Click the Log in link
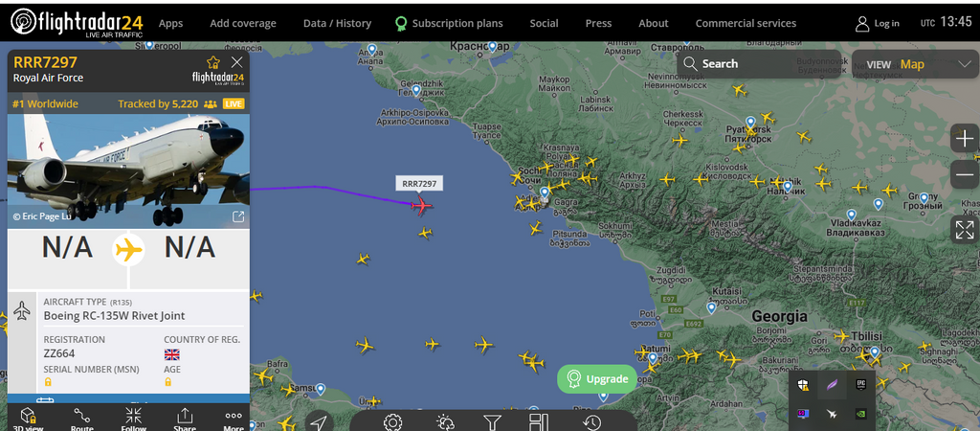 (878, 23)
